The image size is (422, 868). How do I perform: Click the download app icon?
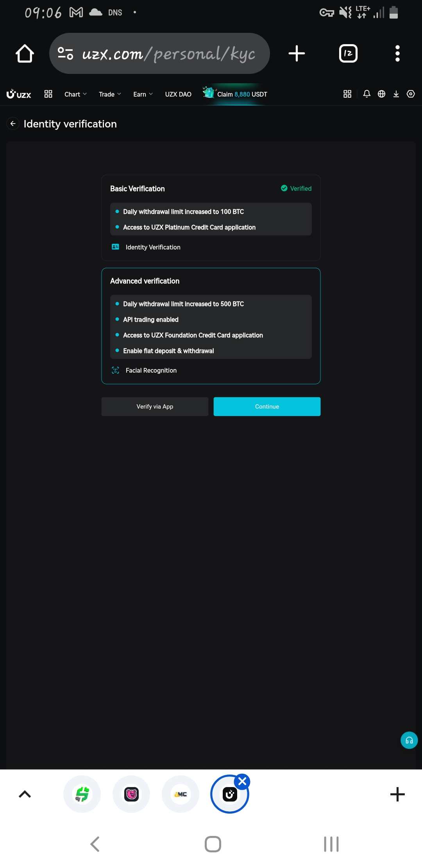[396, 94]
